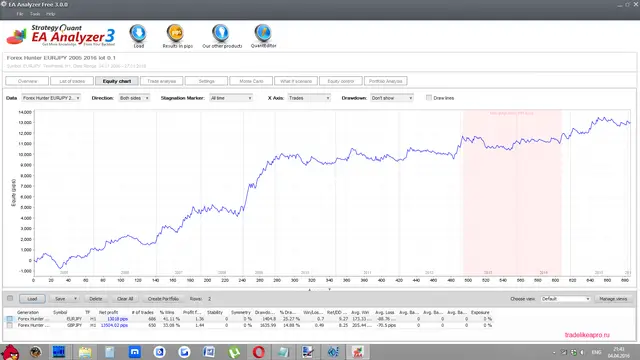Open the What If scenario tab

pos(296,81)
